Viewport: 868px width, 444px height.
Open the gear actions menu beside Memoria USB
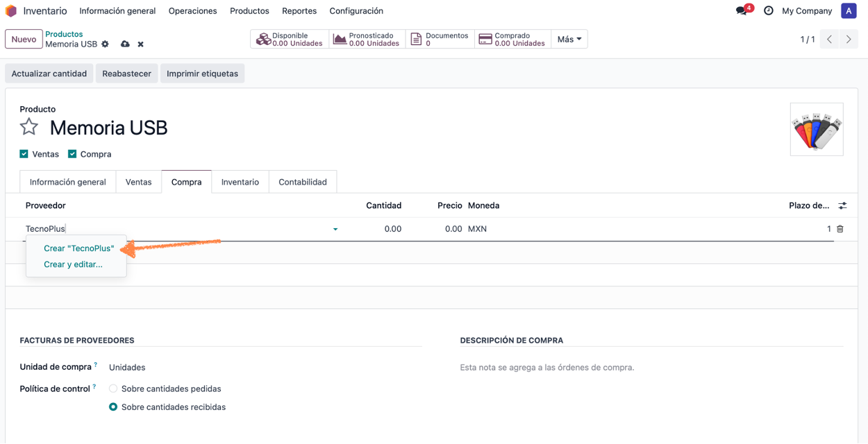click(x=106, y=44)
